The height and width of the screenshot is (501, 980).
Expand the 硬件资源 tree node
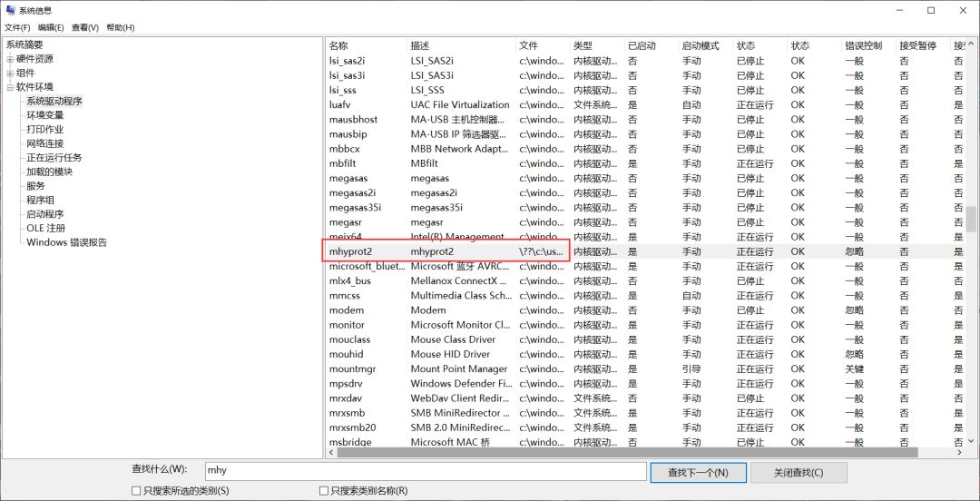coord(10,59)
